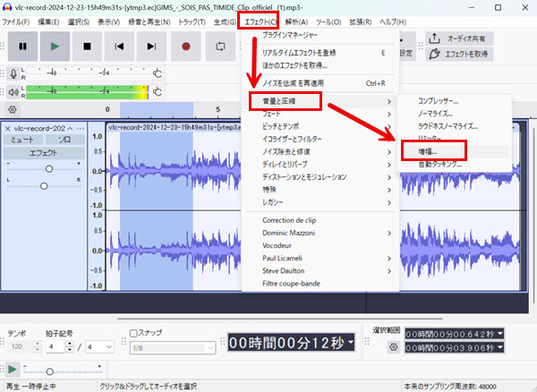Open the 編集(E) menu
The width and height of the screenshot is (537, 392).
[x=48, y=22]
